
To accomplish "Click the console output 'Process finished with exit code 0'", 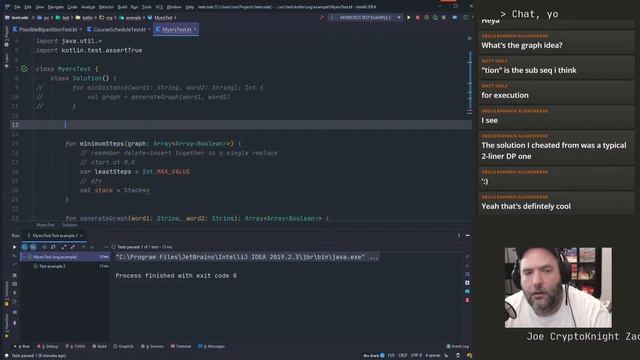I will 176,276.
